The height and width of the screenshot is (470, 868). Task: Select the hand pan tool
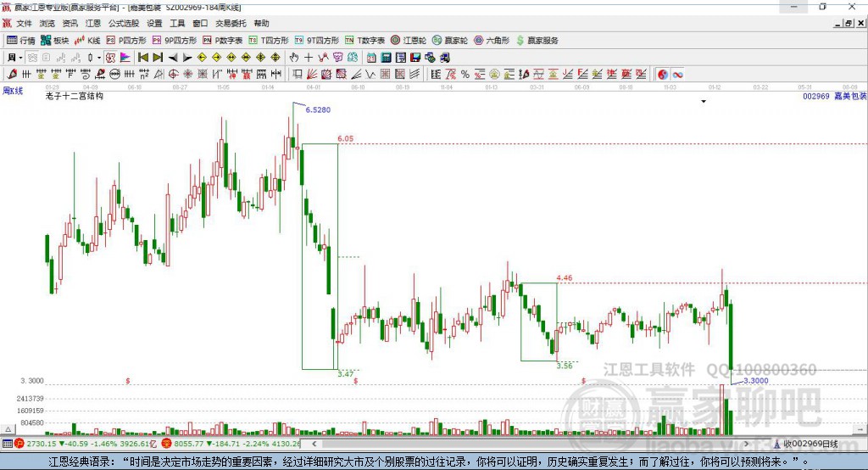(x=293, y=57)
